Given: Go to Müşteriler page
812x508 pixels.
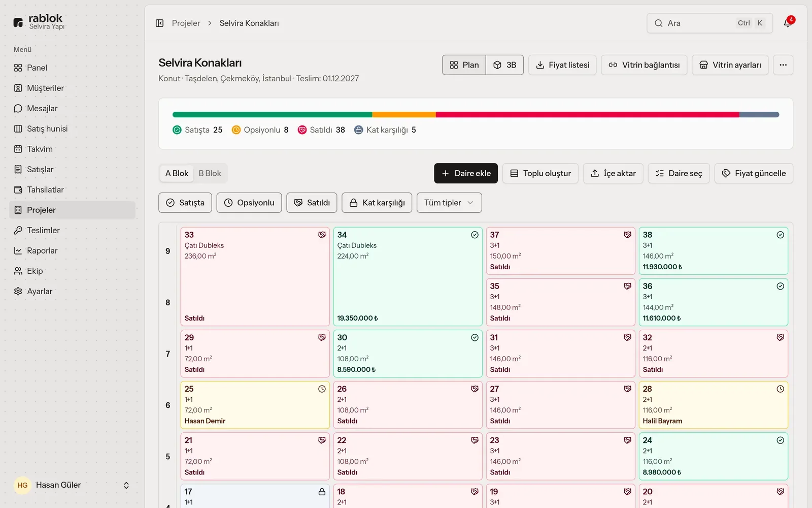Looking at the screenshot, I should [72, 88].
